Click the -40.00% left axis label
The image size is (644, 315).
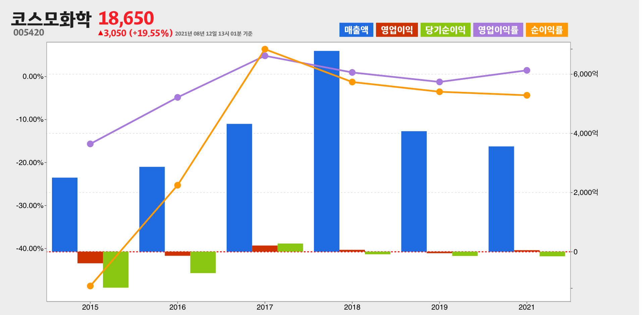click(30, 249)
